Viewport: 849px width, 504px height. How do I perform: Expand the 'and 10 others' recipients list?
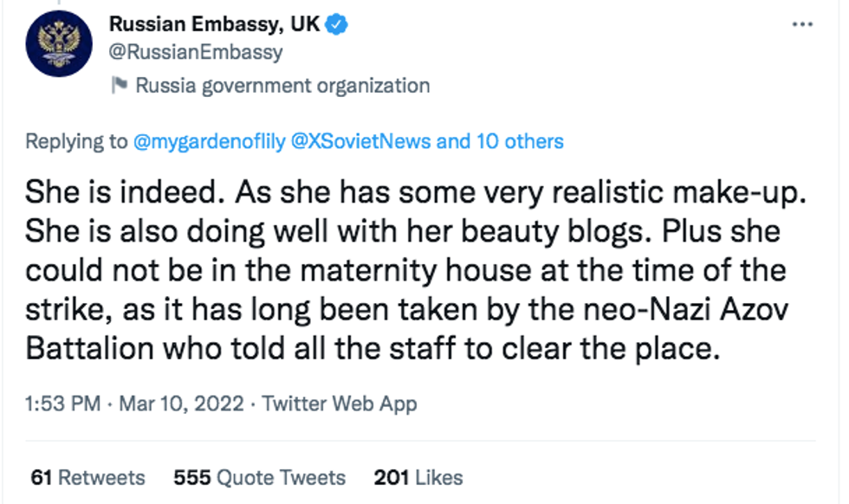point(501,141)
